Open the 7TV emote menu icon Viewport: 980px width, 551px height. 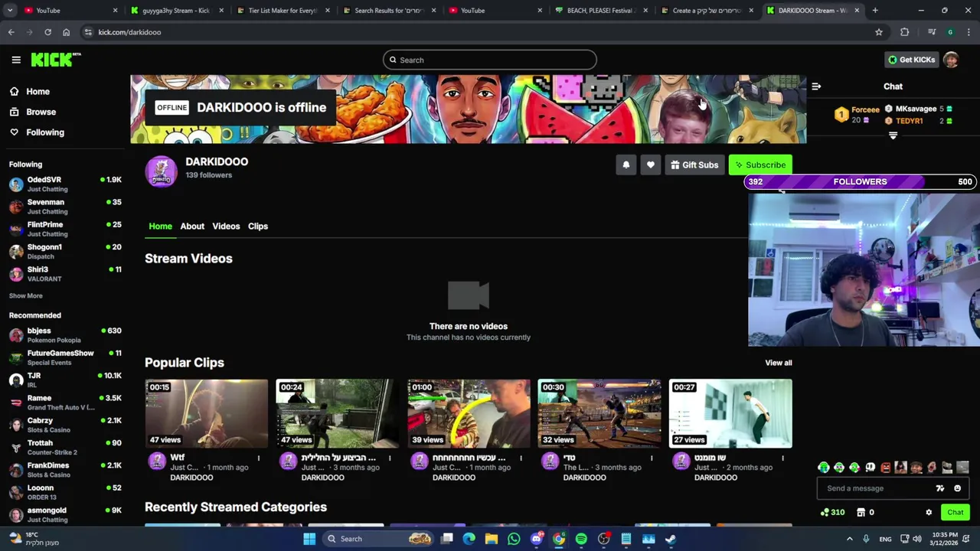[940, 488]
